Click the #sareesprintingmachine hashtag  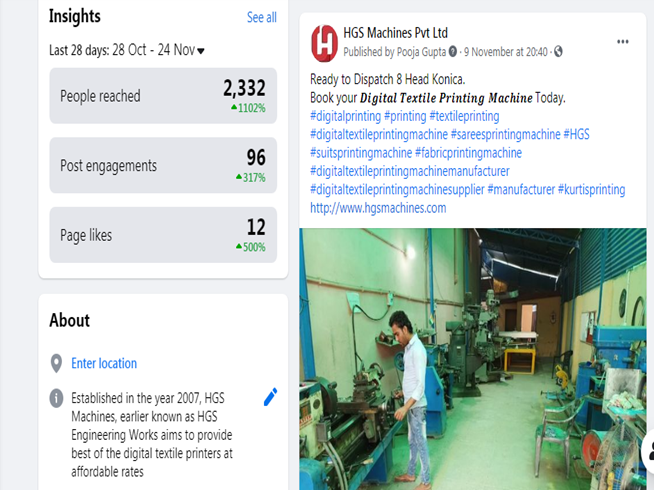point(506,134)
